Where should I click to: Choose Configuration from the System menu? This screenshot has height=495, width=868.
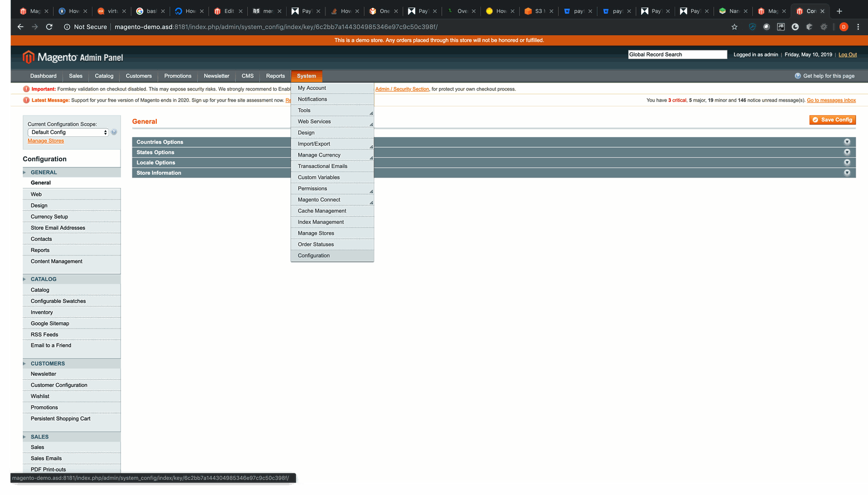332,256
